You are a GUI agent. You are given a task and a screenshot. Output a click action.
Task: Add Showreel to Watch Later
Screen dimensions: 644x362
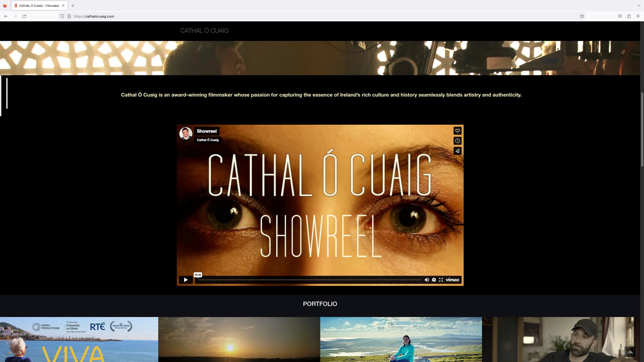click(458, 141)
